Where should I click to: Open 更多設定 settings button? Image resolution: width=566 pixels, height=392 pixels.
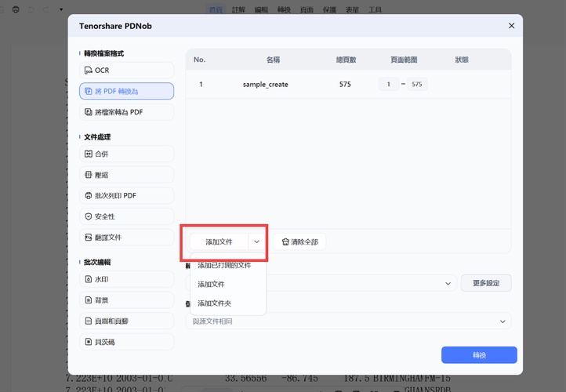pos(486,283)
